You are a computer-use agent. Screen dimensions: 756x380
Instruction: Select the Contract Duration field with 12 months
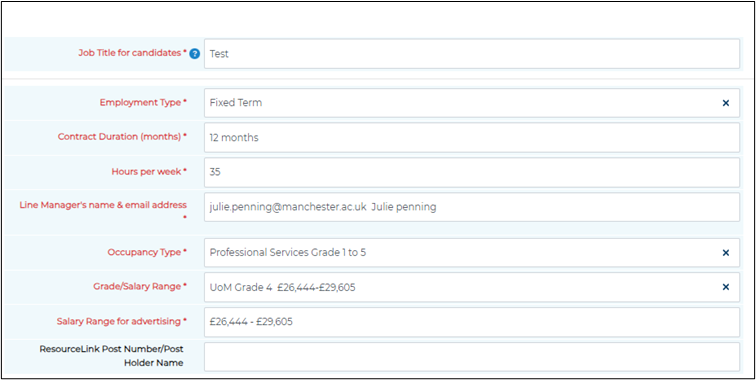click(x=472, y=137)
